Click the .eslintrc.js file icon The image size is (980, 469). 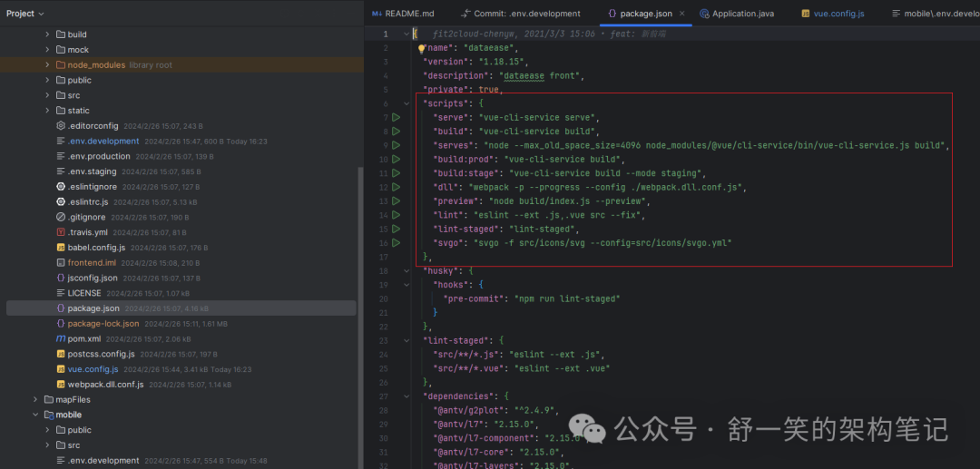(x=61, y=201)
